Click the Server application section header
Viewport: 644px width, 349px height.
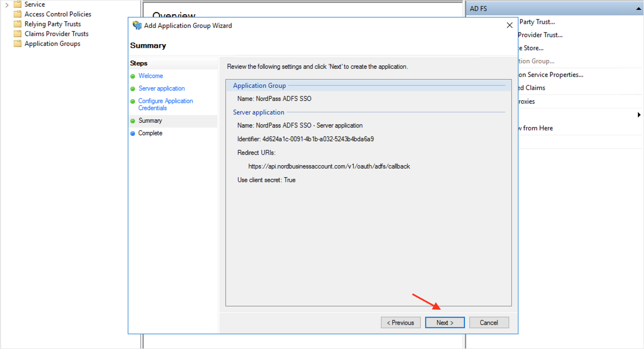(x=258, y=112)
